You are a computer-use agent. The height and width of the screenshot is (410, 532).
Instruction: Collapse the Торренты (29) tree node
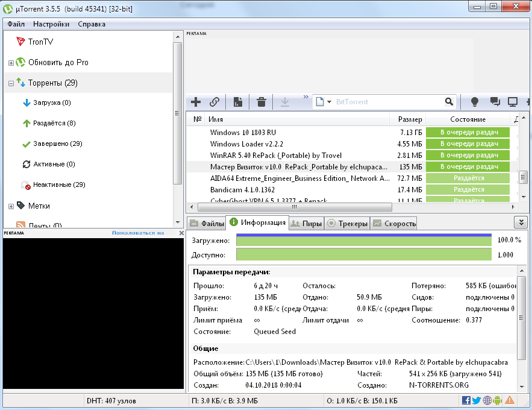[11, 83]
